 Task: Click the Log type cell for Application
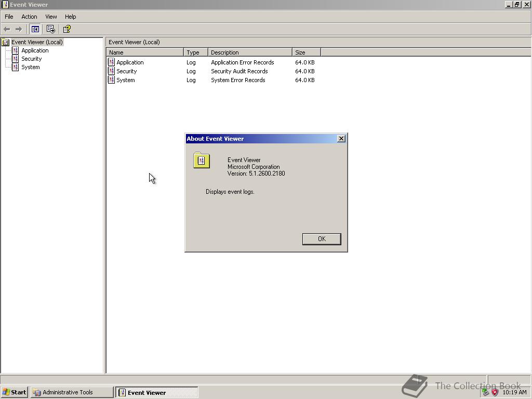point(191,62)
